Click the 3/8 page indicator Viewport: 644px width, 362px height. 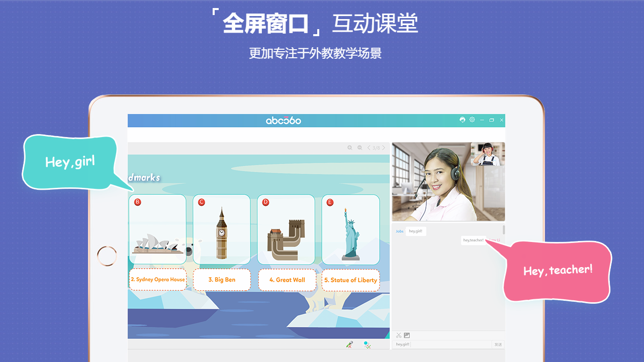tap(376, 148)
